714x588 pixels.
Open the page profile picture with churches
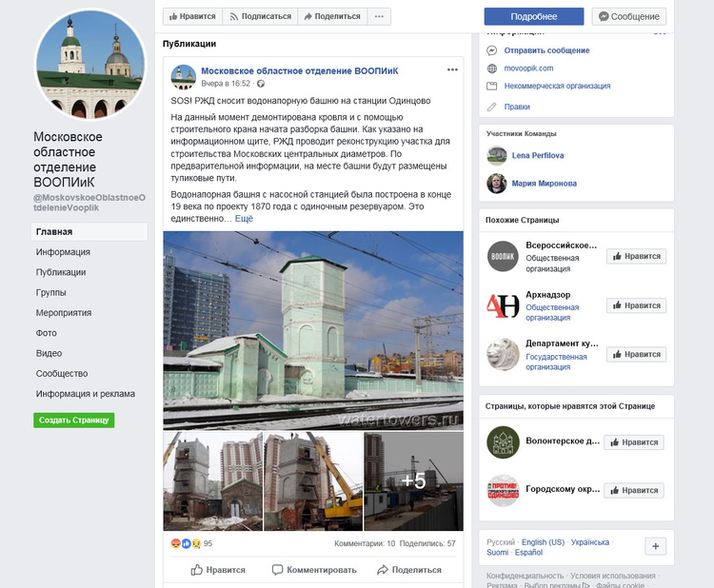[x=90, y=64]
